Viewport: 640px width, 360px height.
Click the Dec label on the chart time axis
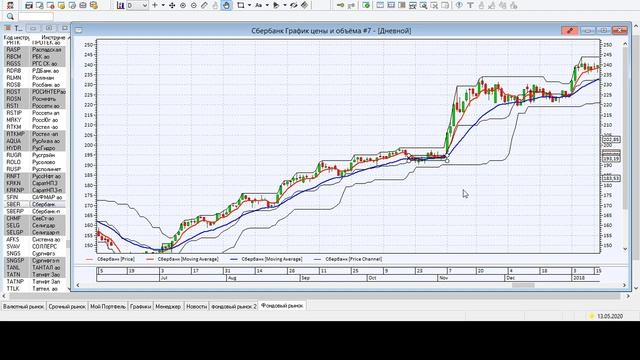coord(511,278)
